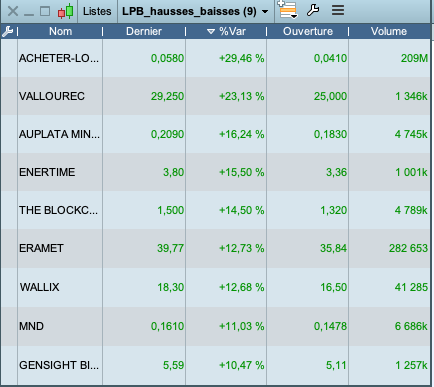This screenshot has width=434, height=387.
Task: Click the column settings wrench in header
Action: coord(7,31)
